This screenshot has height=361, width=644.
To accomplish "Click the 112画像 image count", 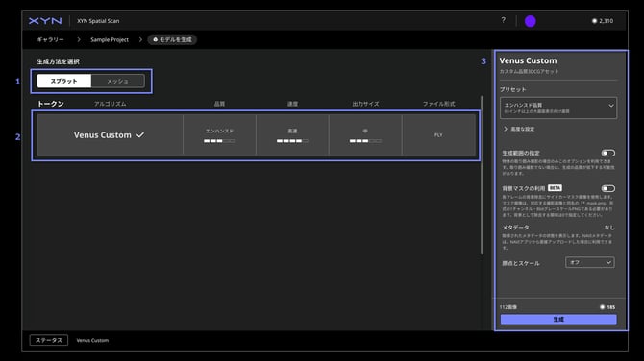I will [508, 307].
